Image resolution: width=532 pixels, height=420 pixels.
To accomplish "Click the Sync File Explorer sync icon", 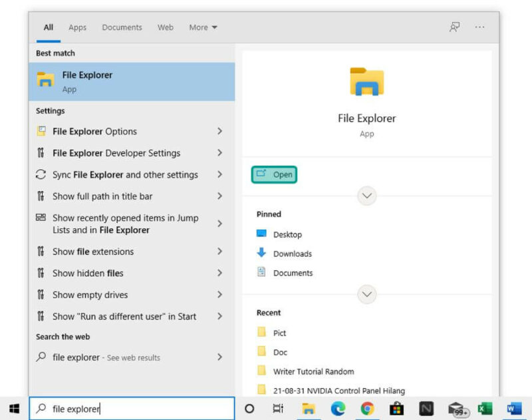I will point(41,174).
